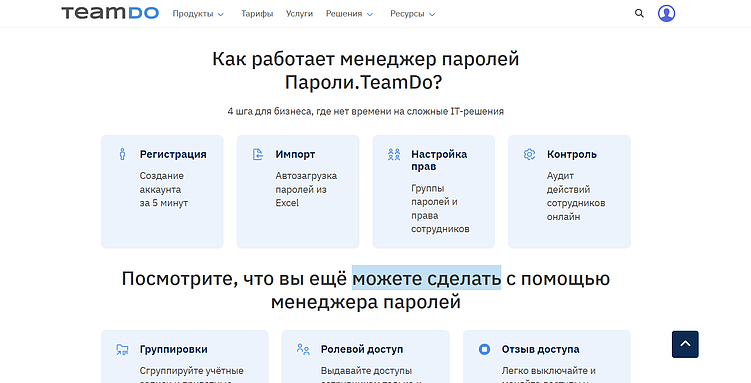Click the text 'Сгруппируйте учётные'

[x=192, y=371]
